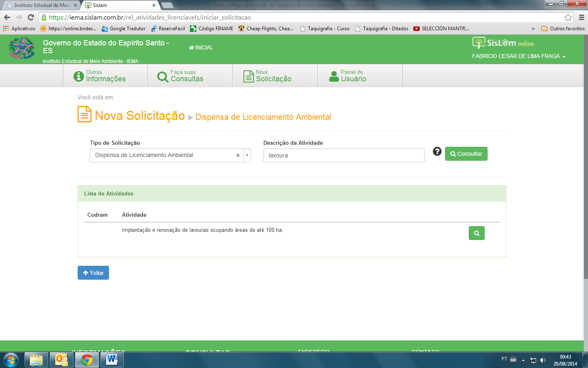This screenshot has width=588, height=368.
Task: Click the URL address bar
Action: pyautogui.click(x=302, y=17)
